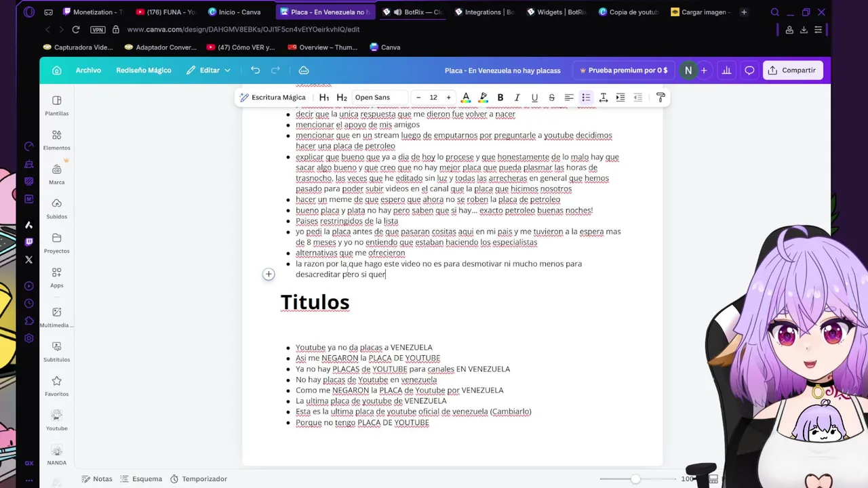Switch to the Monetization browser tab
This screenshot has height=488, width=868.
pyautogui.click(x=92, y=12)
